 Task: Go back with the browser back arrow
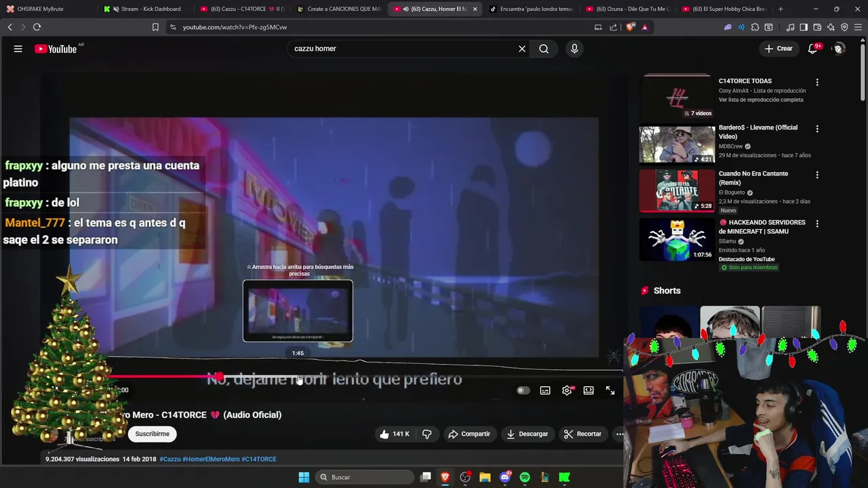9,27
